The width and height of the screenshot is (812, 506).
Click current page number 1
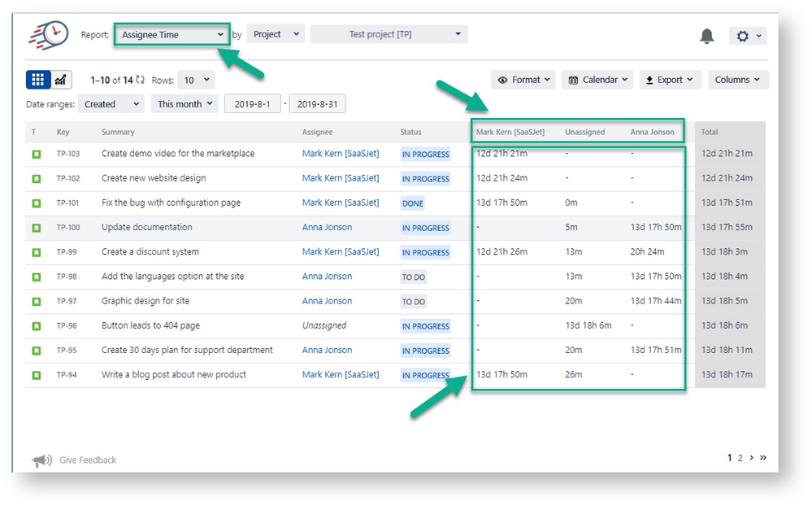729,458
